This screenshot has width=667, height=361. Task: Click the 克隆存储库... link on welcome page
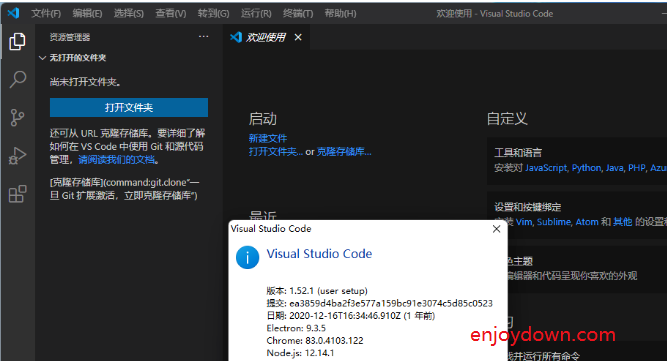click(344, 152)
